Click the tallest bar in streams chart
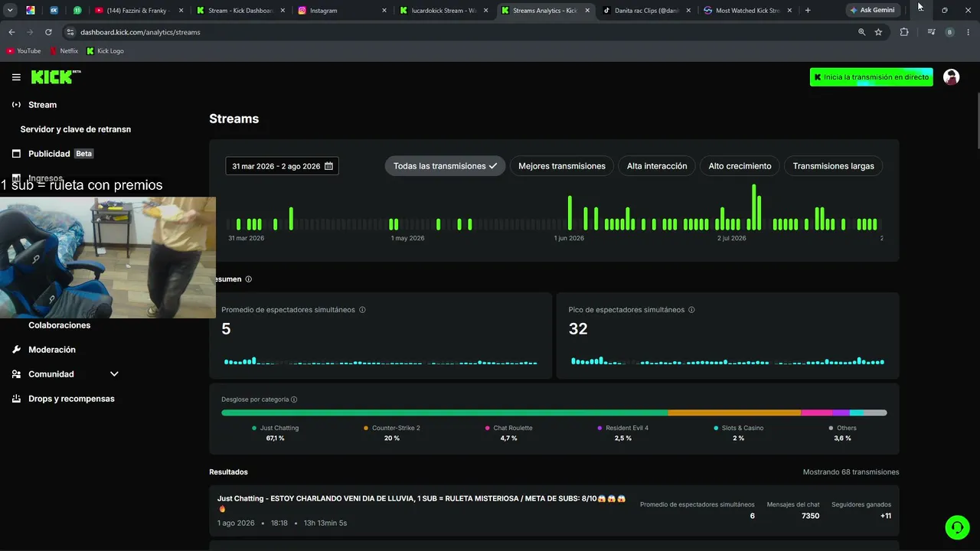This screenshot has width=980, height=551. (754, 207)
